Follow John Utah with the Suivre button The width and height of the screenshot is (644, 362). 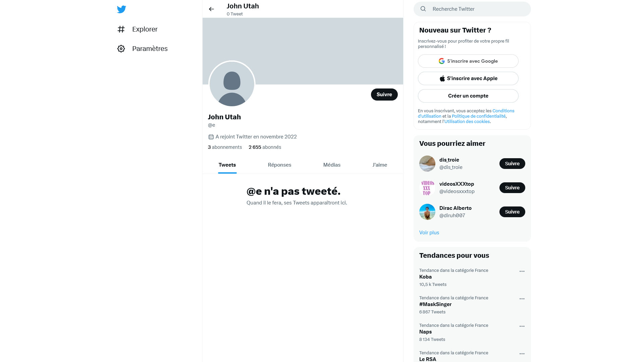pos(384,95)
